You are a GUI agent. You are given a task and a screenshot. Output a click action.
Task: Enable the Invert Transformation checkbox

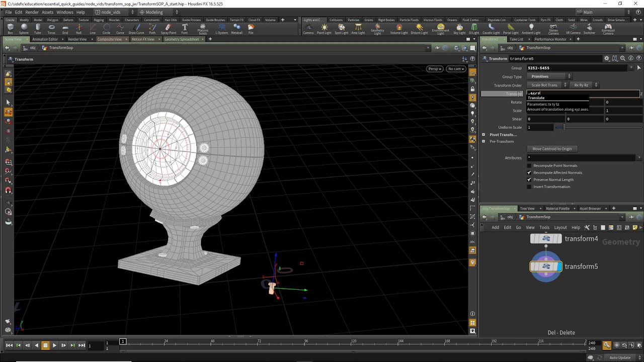[x=529, y=187]
